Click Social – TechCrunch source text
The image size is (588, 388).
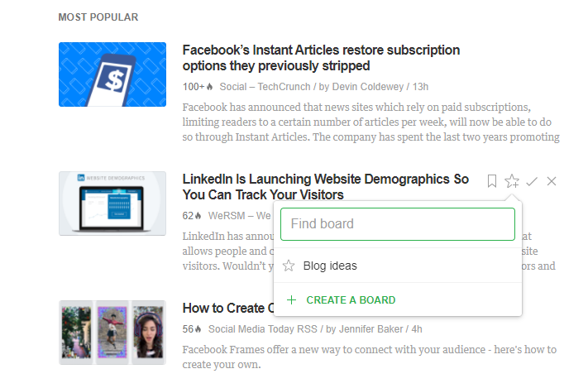coord(265,87)
